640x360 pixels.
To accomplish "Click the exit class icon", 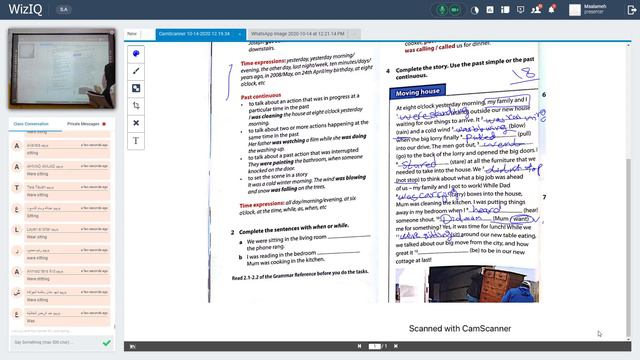I will 631,10.
